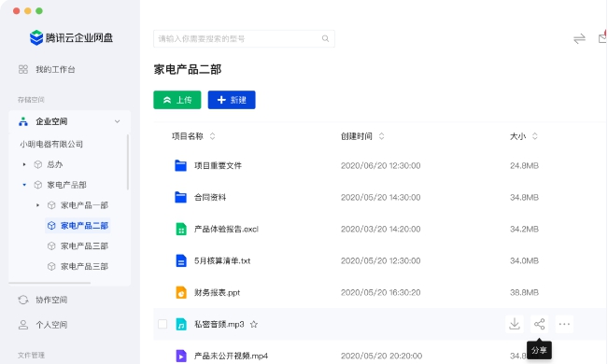Screen dimensions: 608x364
Task: Click the 家电产品二部 page heading
Action: click(x=188, y=69)
